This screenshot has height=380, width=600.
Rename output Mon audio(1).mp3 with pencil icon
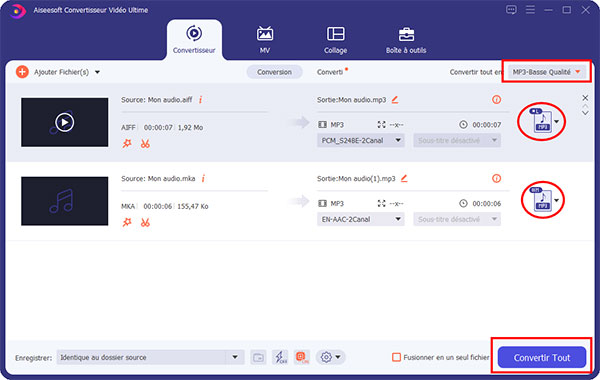[x=404, y=179]
